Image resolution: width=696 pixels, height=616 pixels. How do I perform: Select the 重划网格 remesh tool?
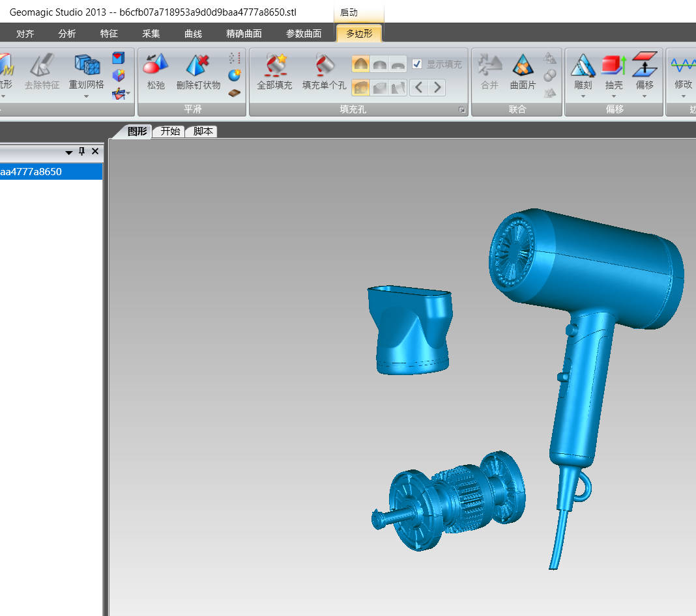87,71
